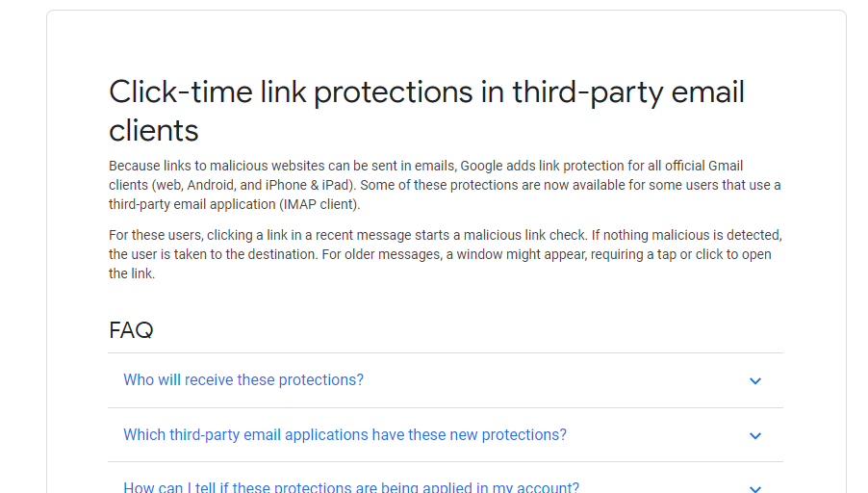Click the "Click-time link protections" page title
868x493 pixels.
click(x=426, y=110)
